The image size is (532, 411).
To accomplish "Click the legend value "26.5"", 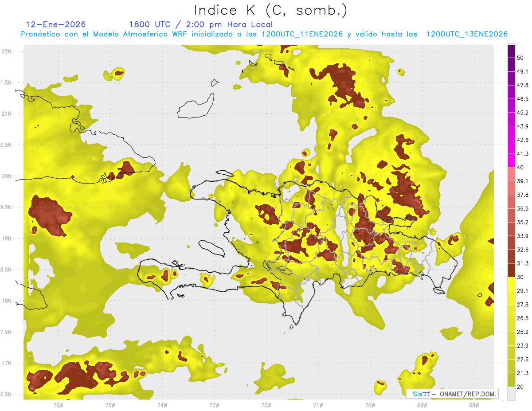I will [x=523, y=318].
